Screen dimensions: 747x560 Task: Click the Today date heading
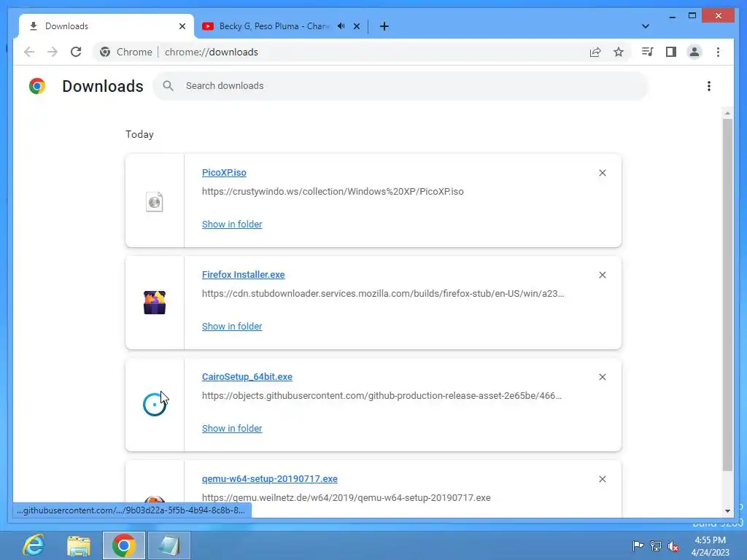[139, 134]
